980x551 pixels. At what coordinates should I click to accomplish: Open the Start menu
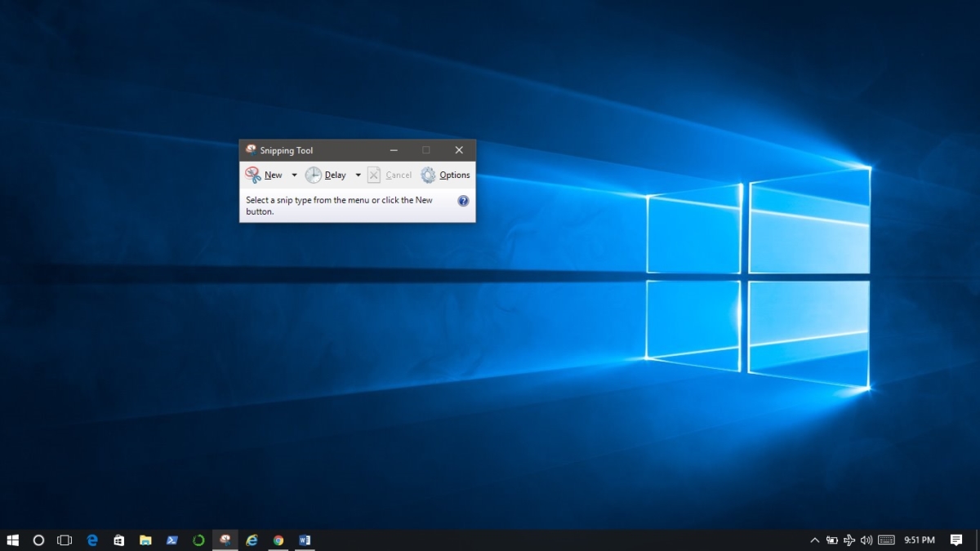pyautogui.click(x=14, y=540)
